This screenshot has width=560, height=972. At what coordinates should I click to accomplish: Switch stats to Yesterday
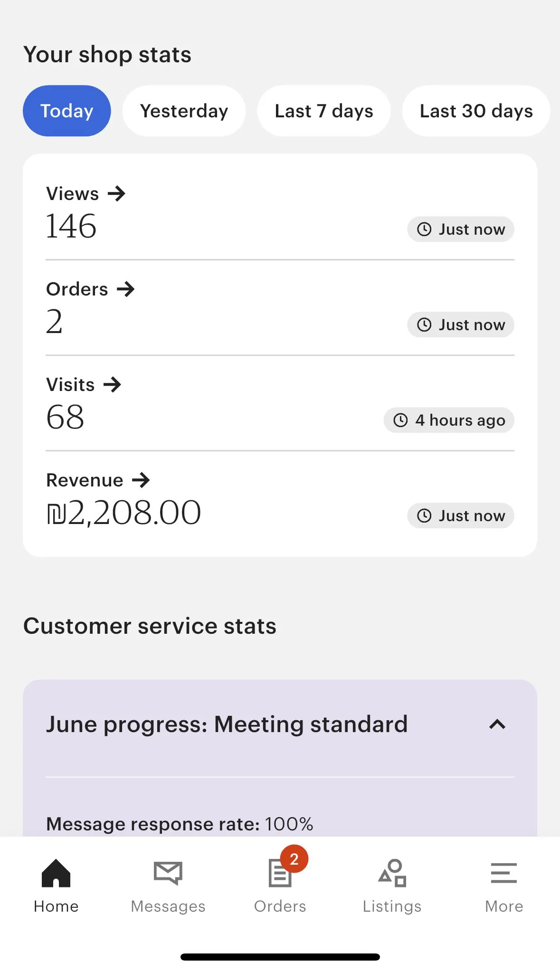[x=184, y=111]
